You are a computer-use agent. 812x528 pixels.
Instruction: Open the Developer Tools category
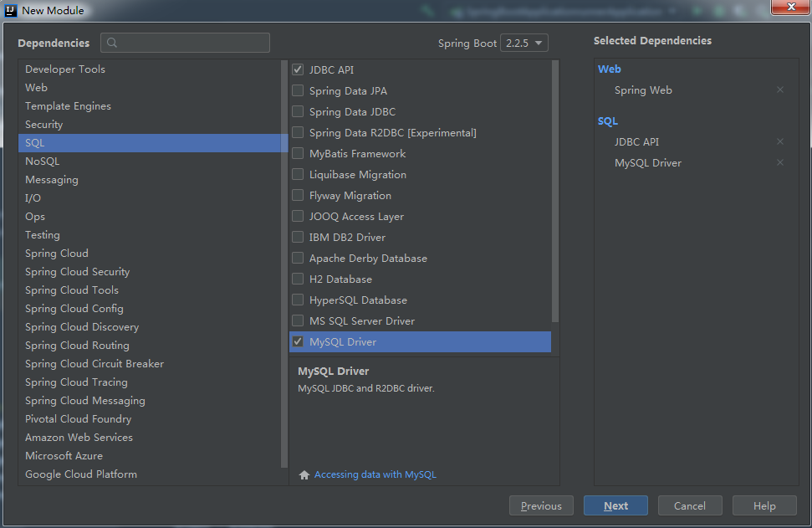[x=65, y=69]
